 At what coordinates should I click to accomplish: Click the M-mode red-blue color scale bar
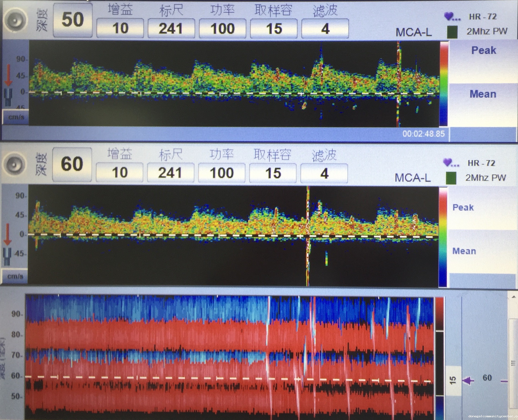[440, 358]
